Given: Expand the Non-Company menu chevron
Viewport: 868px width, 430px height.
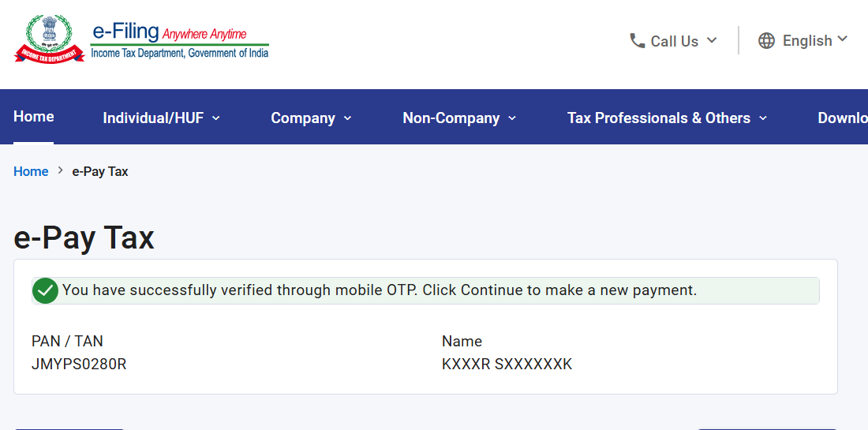Looking at the screenshot, I should tap(512, 118).
